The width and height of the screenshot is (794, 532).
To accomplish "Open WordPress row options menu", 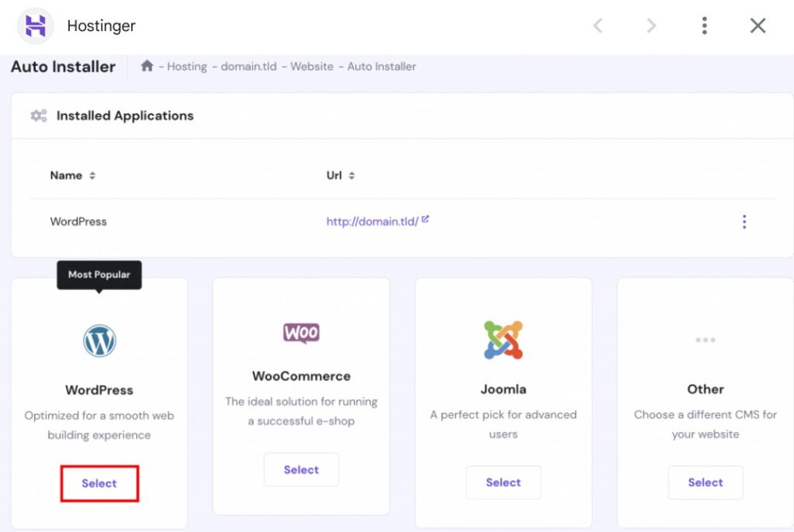I will [744, 222].
